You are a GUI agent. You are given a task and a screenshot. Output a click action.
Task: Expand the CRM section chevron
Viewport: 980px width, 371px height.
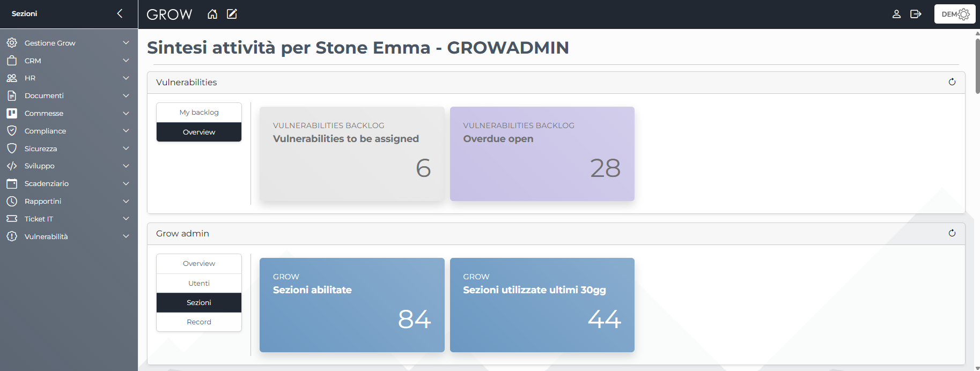point(126,61)
